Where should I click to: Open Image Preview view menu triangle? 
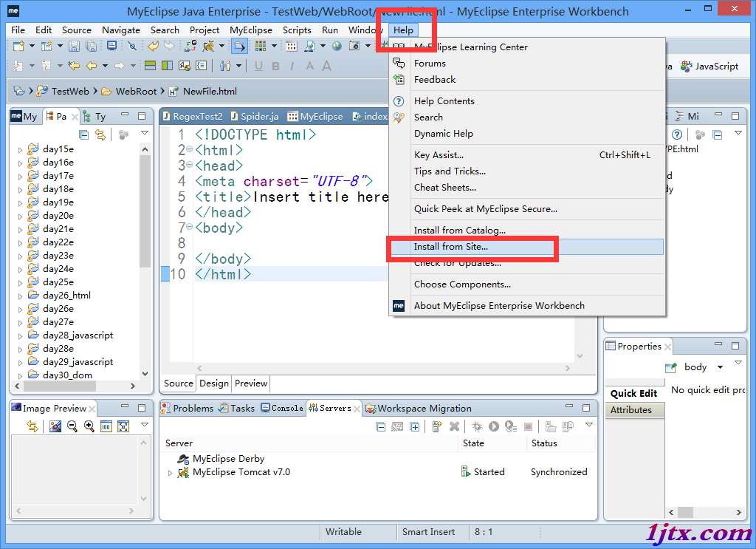[145, 425]
